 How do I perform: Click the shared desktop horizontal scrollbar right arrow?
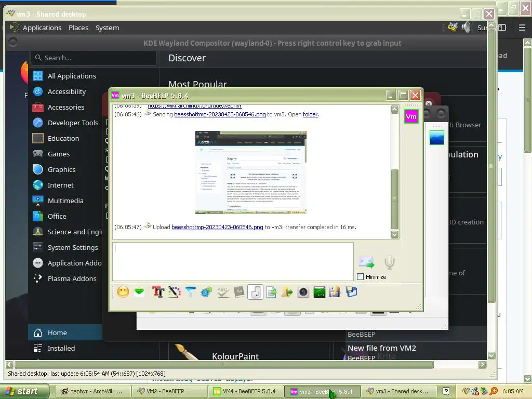482,364
